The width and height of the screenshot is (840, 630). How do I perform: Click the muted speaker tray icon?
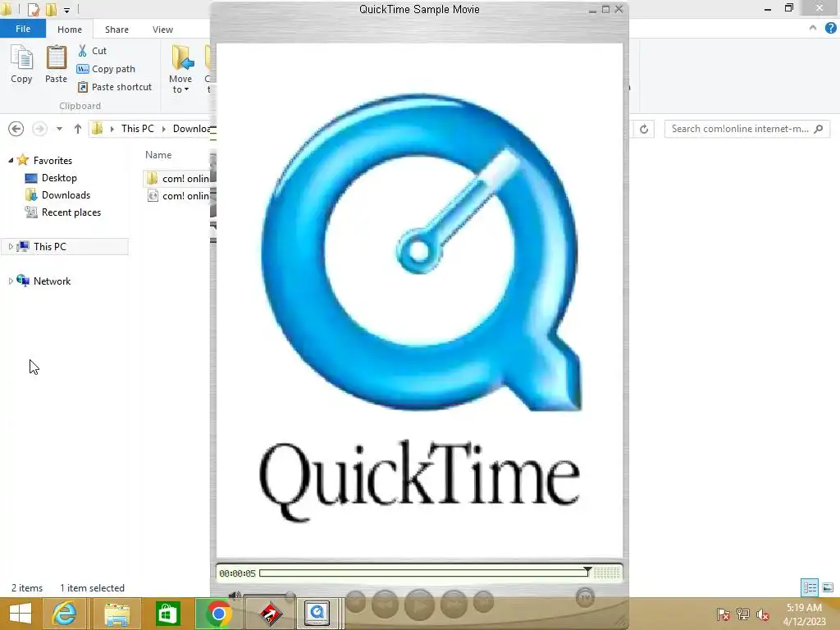click(x=763, y=614)
